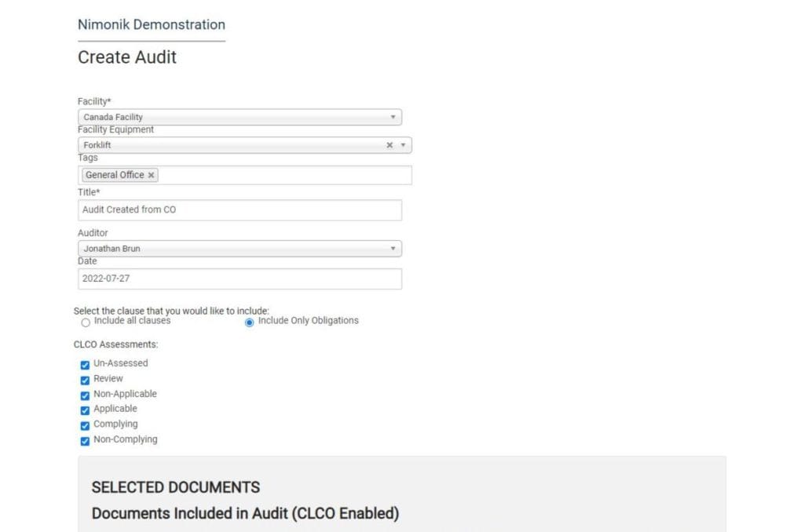The width and height of the screenshot is (804, 532).
Task: Remove the General Office tag
Action: [x=151, y=175]
